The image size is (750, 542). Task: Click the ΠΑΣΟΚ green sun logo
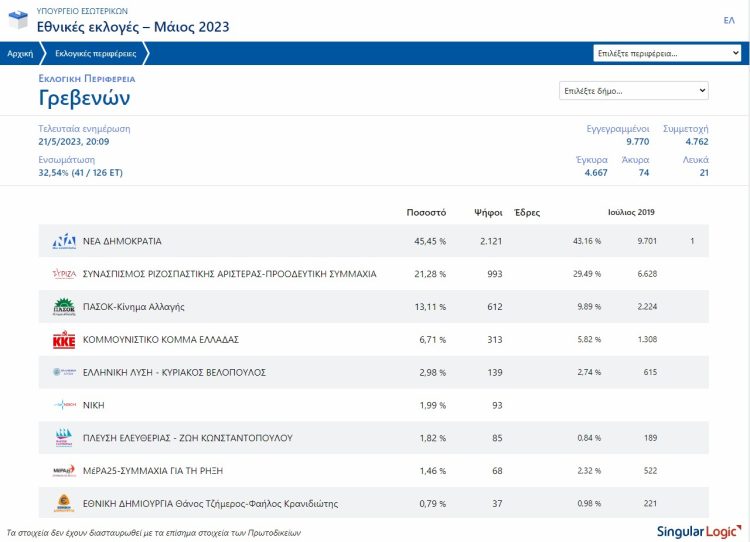(x=64, y=307)
